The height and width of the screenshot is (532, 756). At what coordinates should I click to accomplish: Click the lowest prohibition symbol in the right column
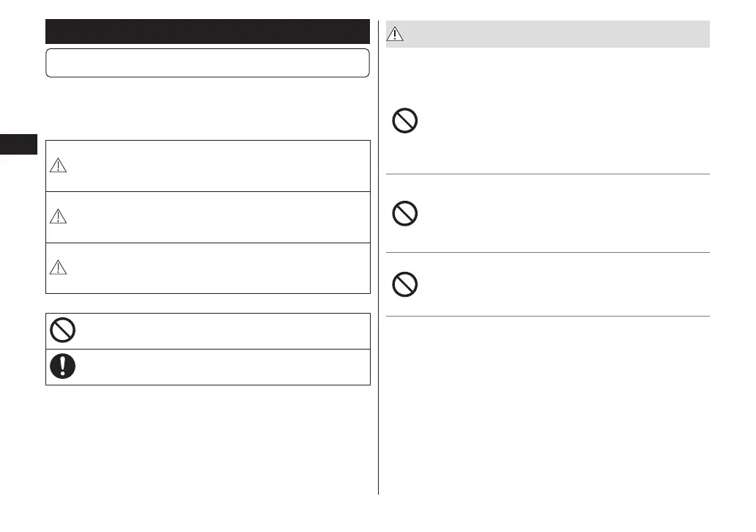[405, 284]
